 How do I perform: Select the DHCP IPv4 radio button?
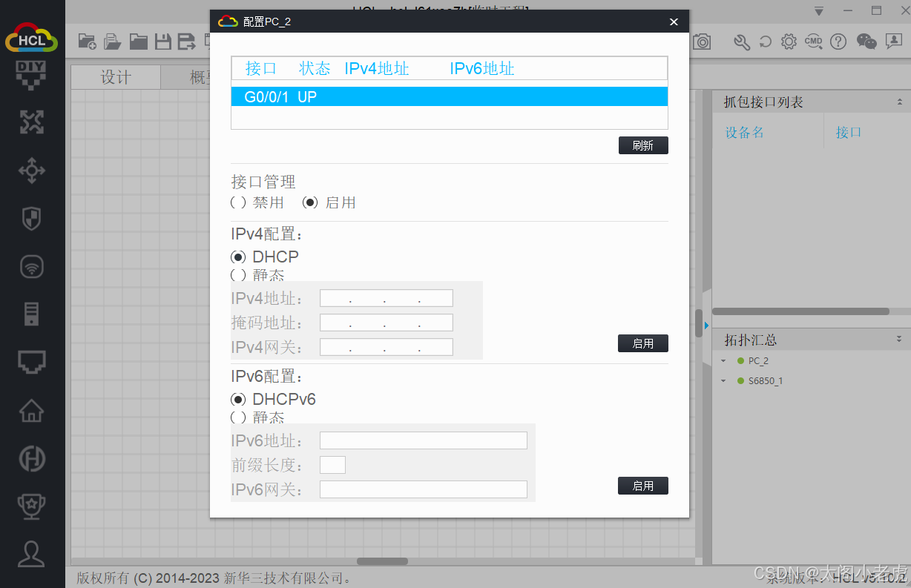(238, 257)
